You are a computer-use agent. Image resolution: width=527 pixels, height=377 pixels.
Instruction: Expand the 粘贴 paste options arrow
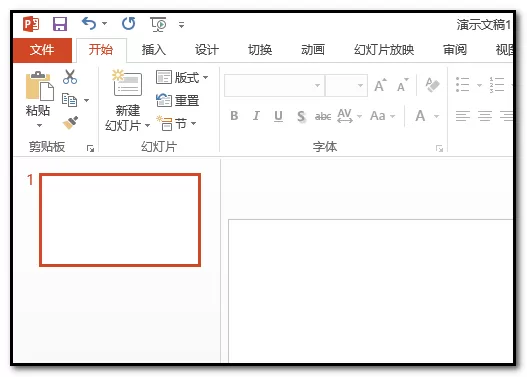coord(39,125)
